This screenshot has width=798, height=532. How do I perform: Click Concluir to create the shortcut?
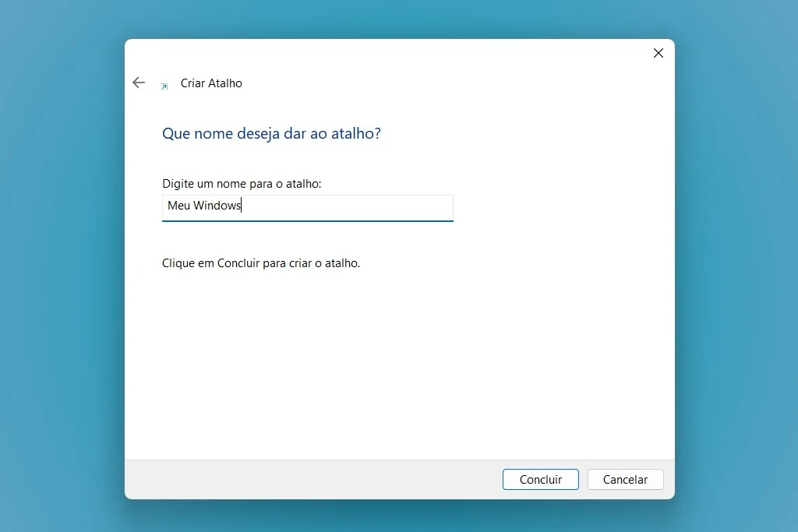click(540, 479)
